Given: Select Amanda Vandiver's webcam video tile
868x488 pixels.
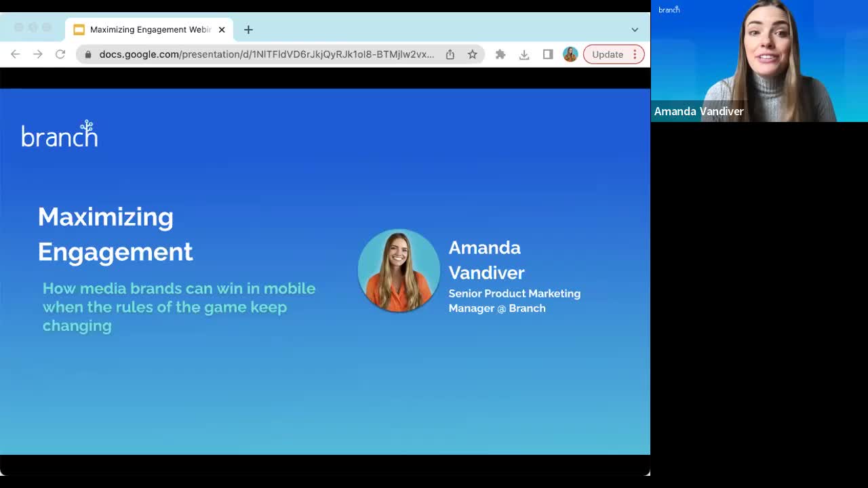Looking at the screenshot, I should [759, 61].
